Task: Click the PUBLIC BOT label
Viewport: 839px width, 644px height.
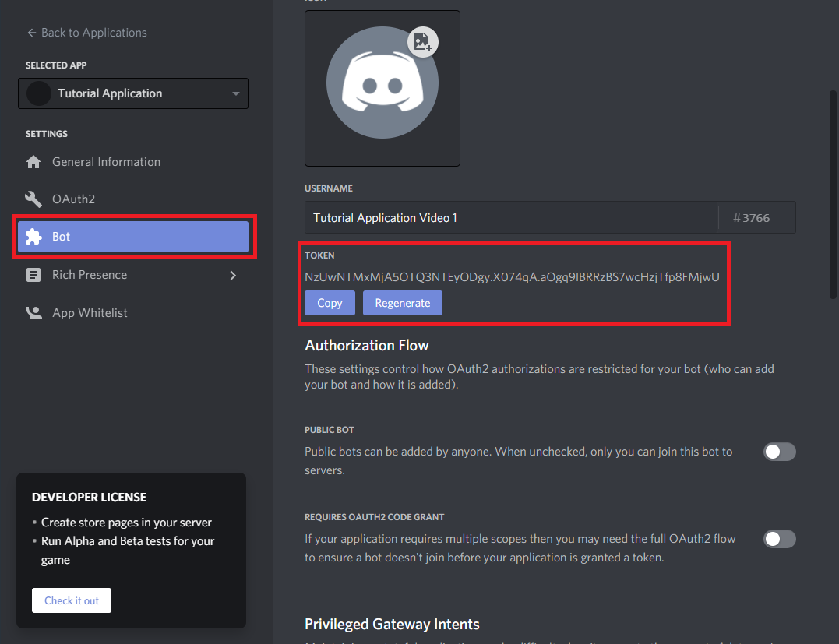Action: [x=329, y=430]
